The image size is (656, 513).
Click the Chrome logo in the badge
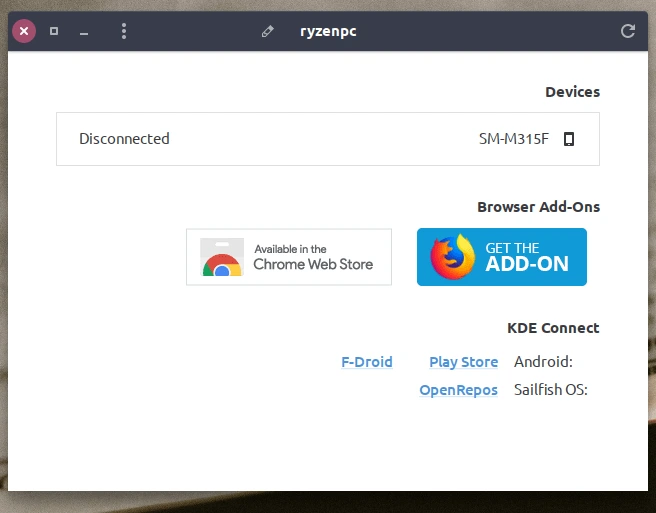click(x=222, y=262)
